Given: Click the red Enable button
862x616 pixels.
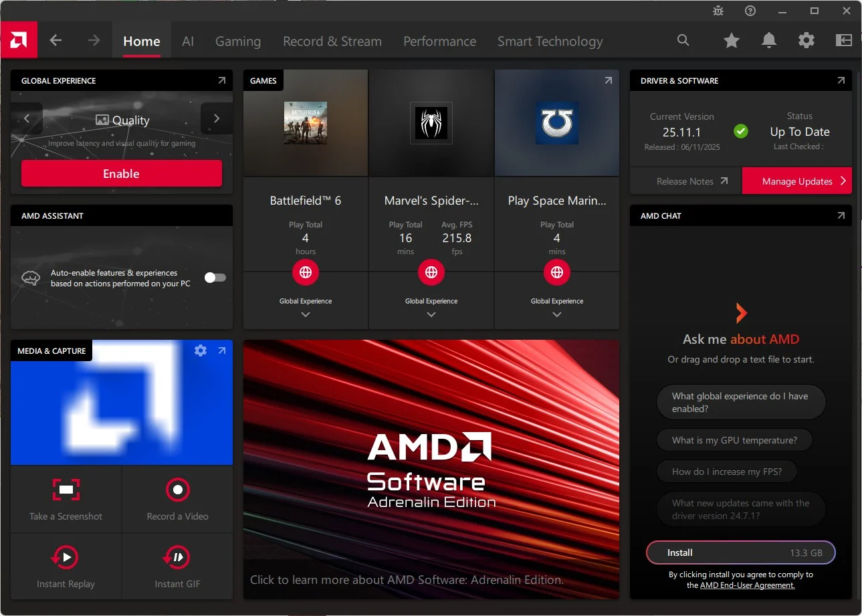Looking at the screenshot, I should click(x=121, y=174).
